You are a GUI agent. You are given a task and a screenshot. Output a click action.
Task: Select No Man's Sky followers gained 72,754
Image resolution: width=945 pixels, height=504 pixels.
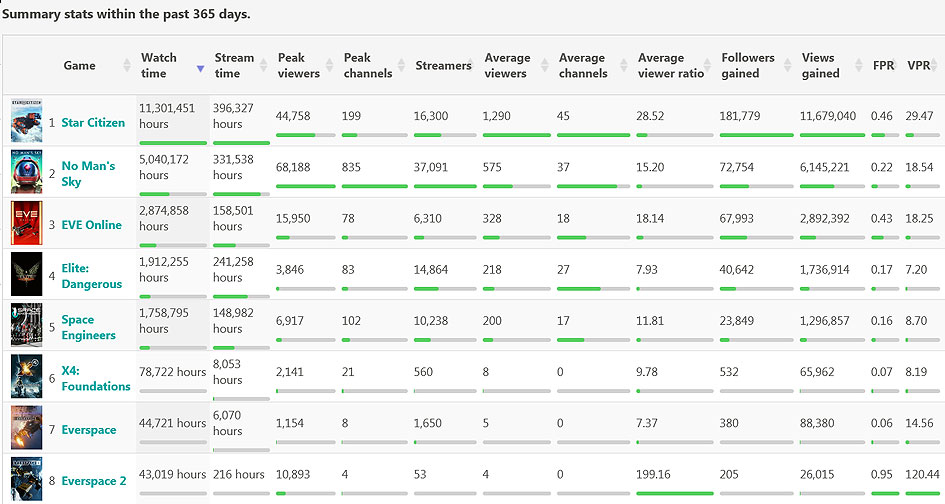point(736,167)
